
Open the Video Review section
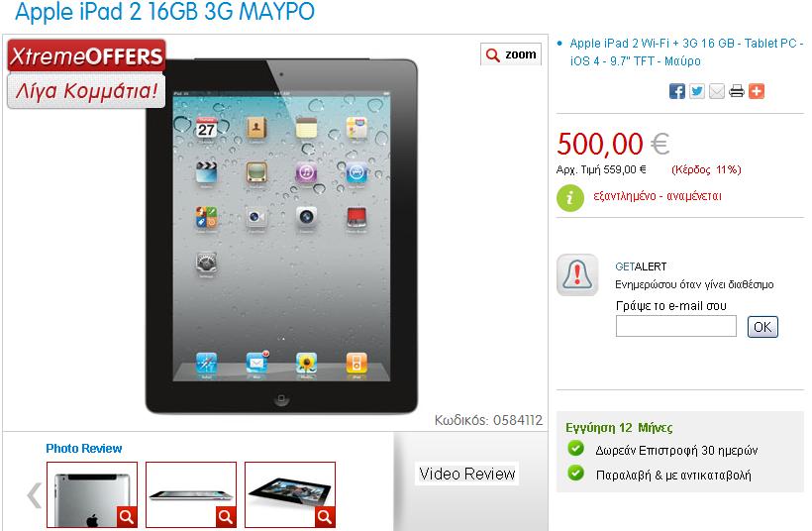click(x=466, y=474)
